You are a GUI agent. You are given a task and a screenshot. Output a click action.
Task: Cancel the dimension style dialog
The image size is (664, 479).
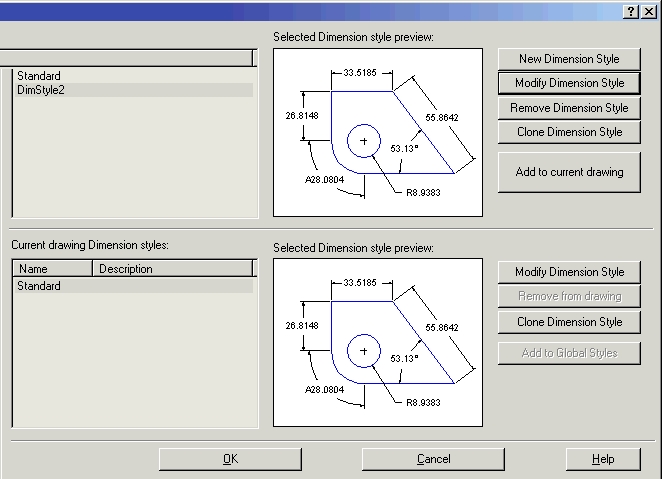tap(433, 459)
